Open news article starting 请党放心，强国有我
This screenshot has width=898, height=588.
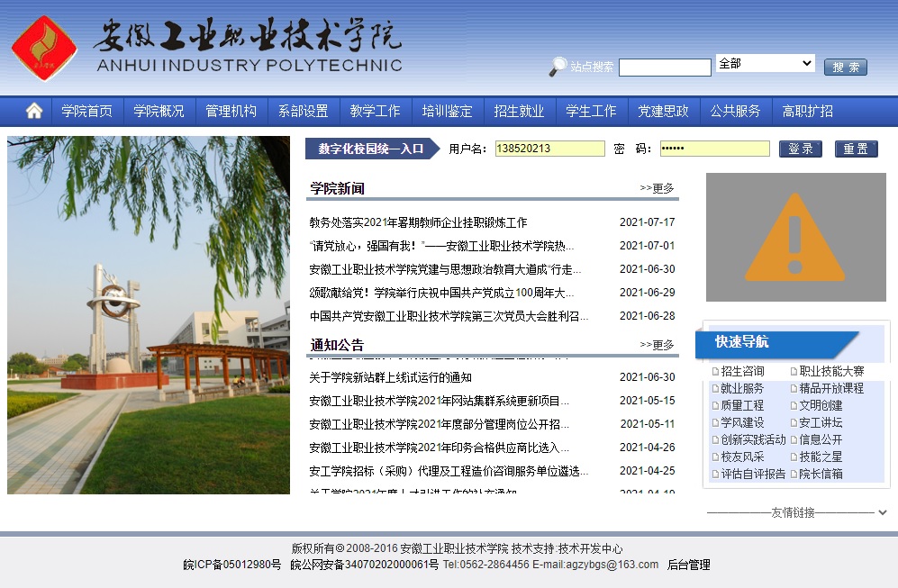tap(441, 246)
